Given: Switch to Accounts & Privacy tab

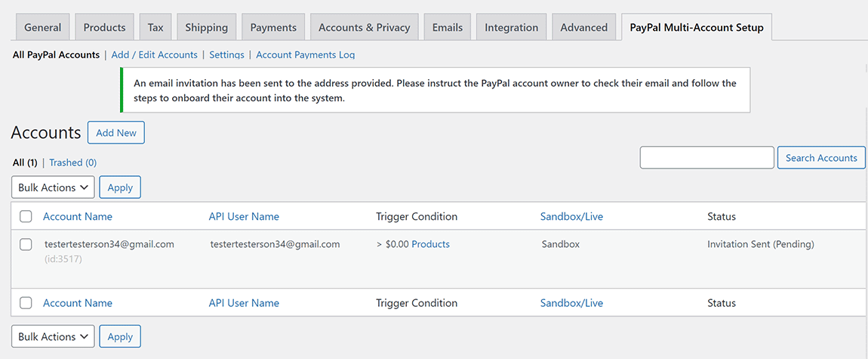Looking at the screenshot, I should point(365,27).
